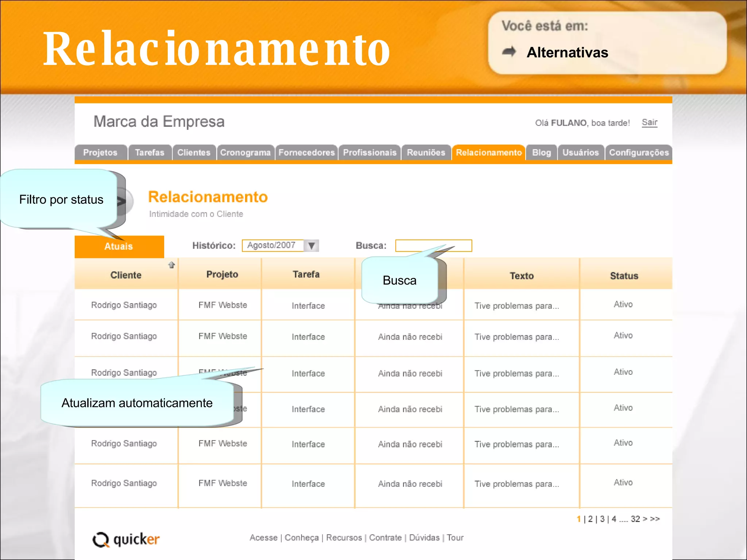The width and height of the screenshot is (747, 560).
Task: Select the Relacionamento tab
Action: coord(489,152)
